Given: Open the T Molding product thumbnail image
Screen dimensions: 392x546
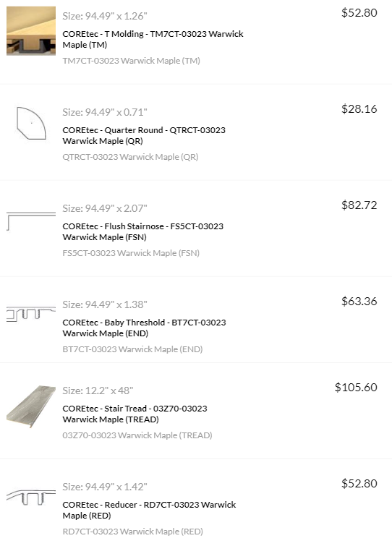Looking at the screenshot, I should pos(31,30).
